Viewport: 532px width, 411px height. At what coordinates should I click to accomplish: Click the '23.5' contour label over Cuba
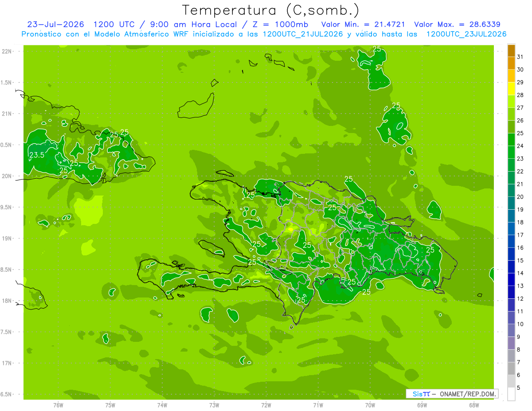coord(37,155)
